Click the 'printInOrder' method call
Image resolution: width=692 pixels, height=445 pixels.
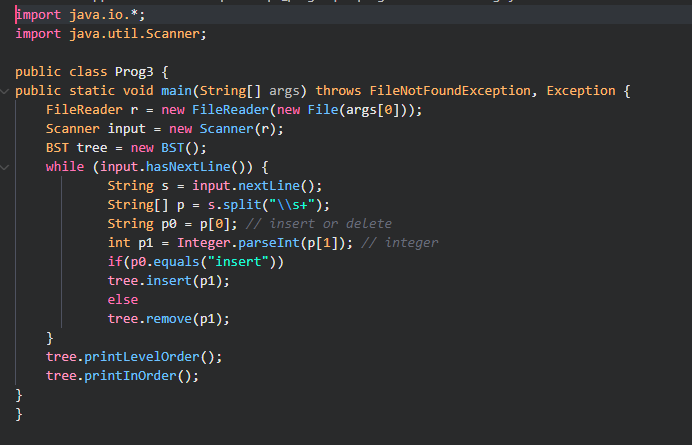(x=130, y=375)
